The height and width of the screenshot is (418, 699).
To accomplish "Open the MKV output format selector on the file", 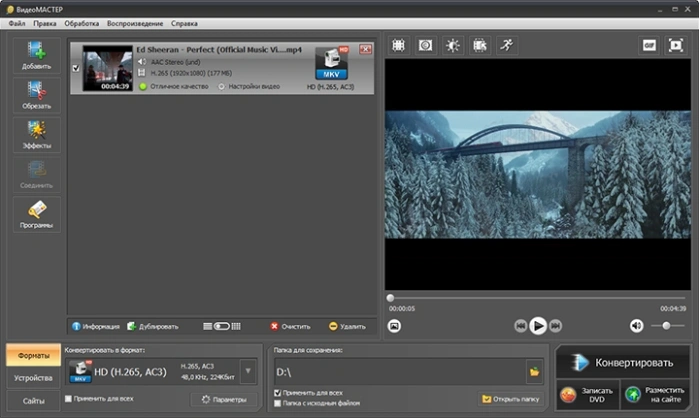I will pyautogui.click(x=331, y=64).
